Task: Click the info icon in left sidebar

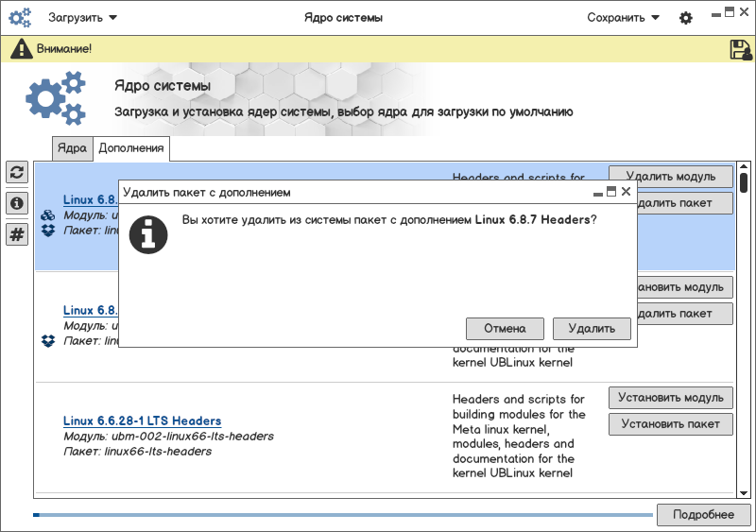Action: pyautogui.click(x=17, y=203)
